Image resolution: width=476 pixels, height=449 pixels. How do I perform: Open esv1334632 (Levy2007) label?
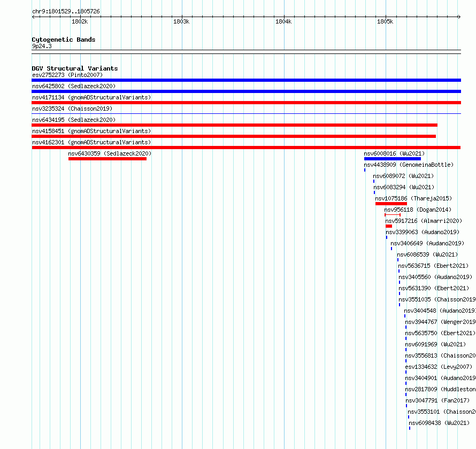439,367
